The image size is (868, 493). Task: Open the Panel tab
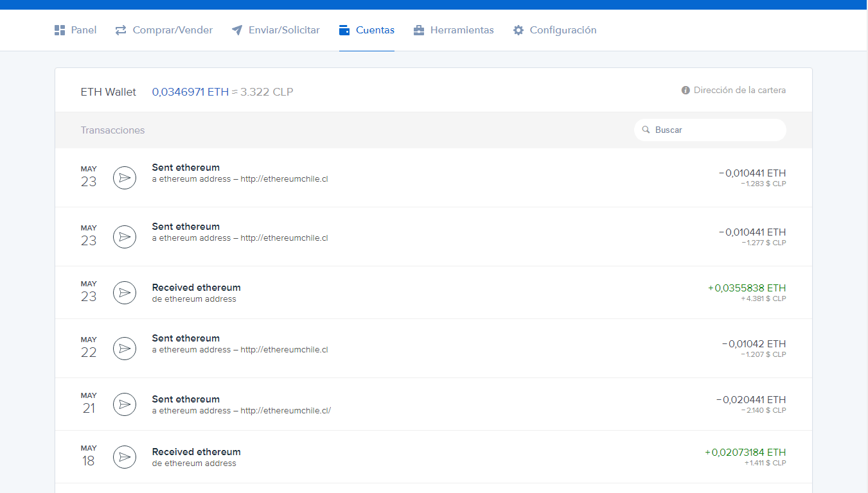75,30
